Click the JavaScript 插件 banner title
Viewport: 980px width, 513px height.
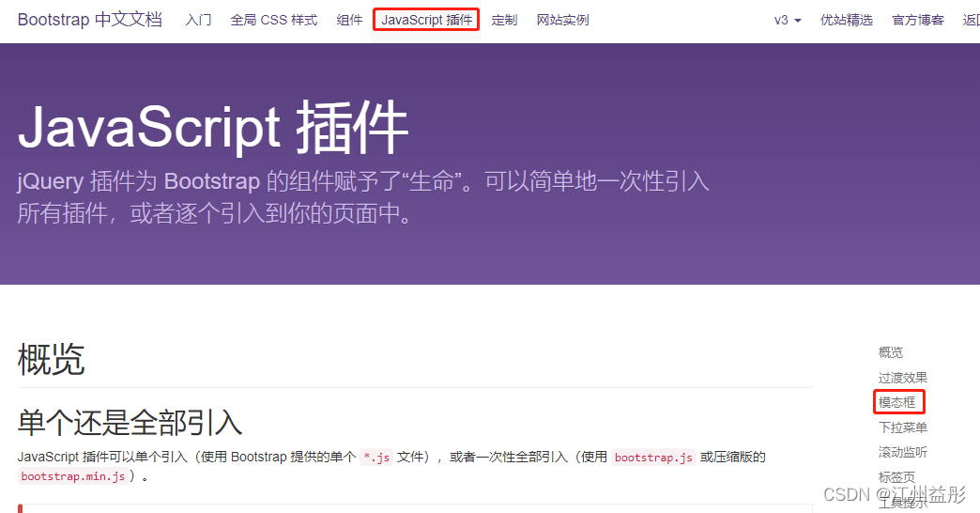212,128
